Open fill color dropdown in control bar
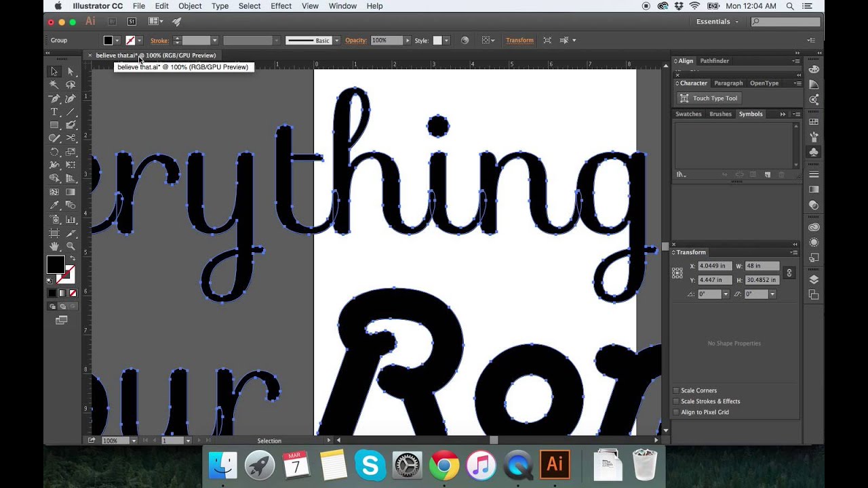 point(117,41)
